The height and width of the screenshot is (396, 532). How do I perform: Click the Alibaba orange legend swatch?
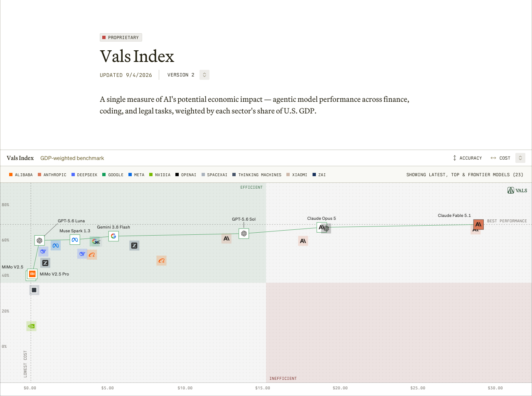[x=11, y=175]
